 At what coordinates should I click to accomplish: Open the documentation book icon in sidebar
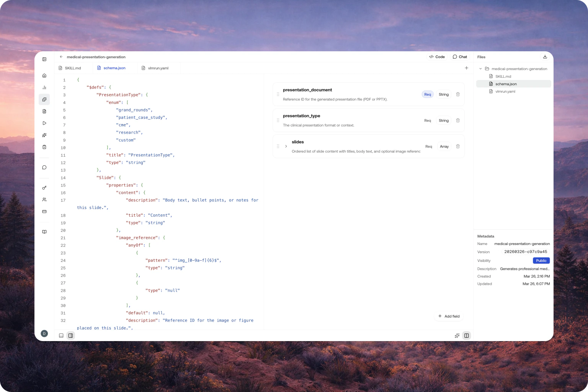pos(44,232)
